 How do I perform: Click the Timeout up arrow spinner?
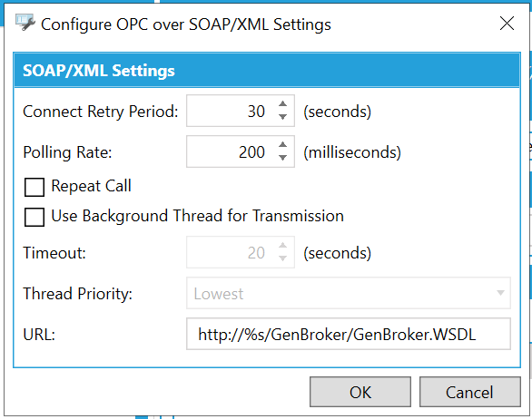pyautogui.click(x=282, y=246)
